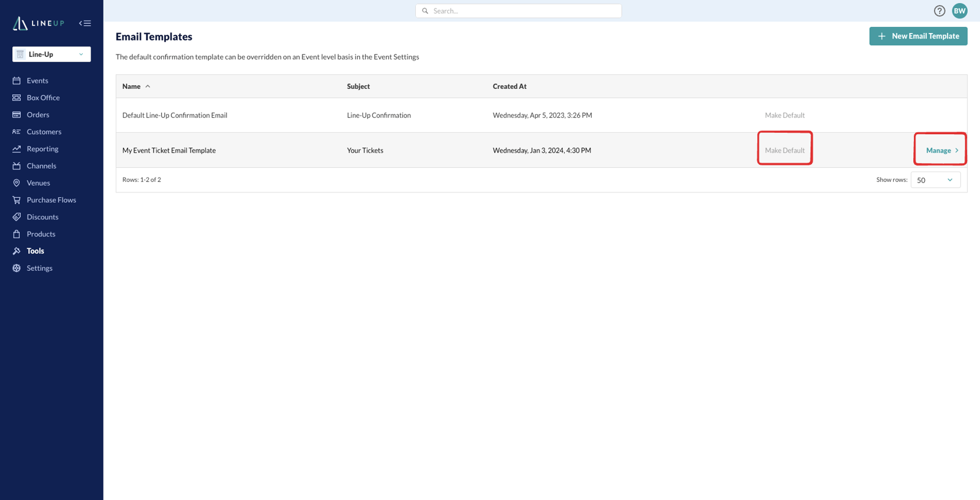Click the 'Rows: 1-2 of 2' text
980x500 pixels.
[x=141, y=180]
